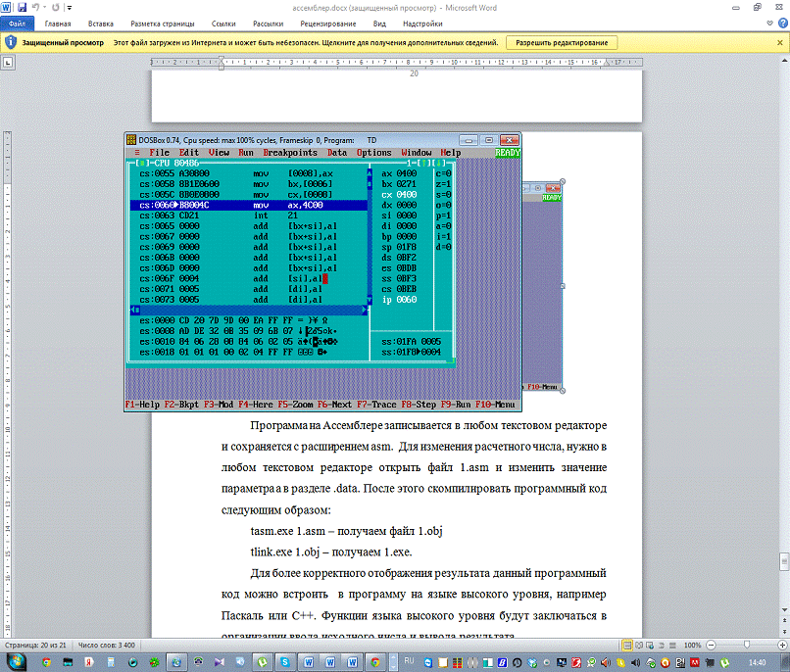Open the blue Файл menu
The width and height of the screenshot is (790, 672).
18,22
